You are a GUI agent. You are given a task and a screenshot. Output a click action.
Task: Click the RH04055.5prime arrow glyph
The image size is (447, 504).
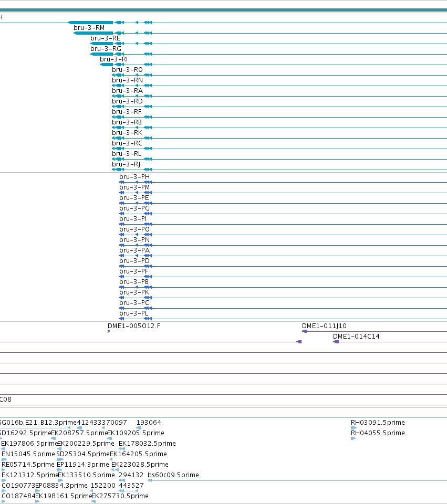tap(353, 438)
